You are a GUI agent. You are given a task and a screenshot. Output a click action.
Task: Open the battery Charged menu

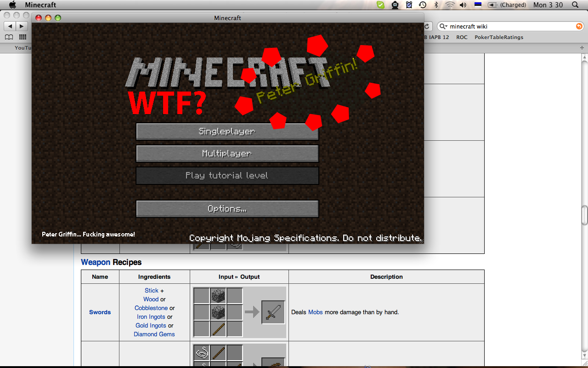click(x=507, y=5)
